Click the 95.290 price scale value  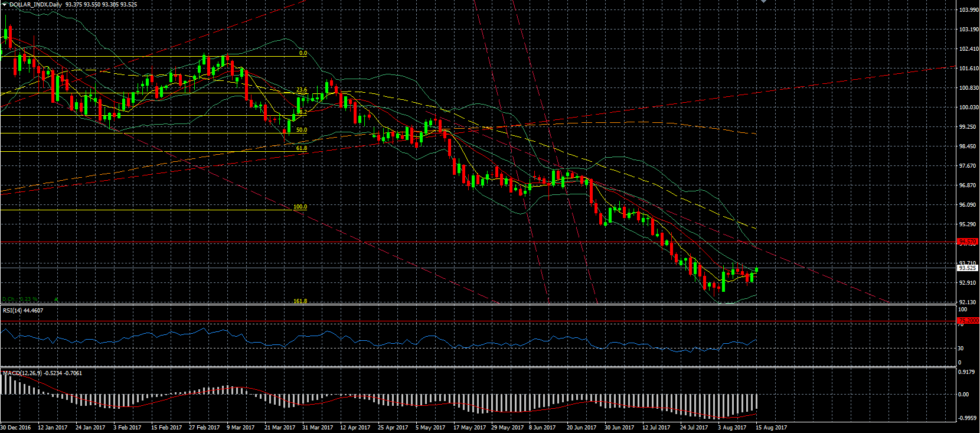[967, 224]
